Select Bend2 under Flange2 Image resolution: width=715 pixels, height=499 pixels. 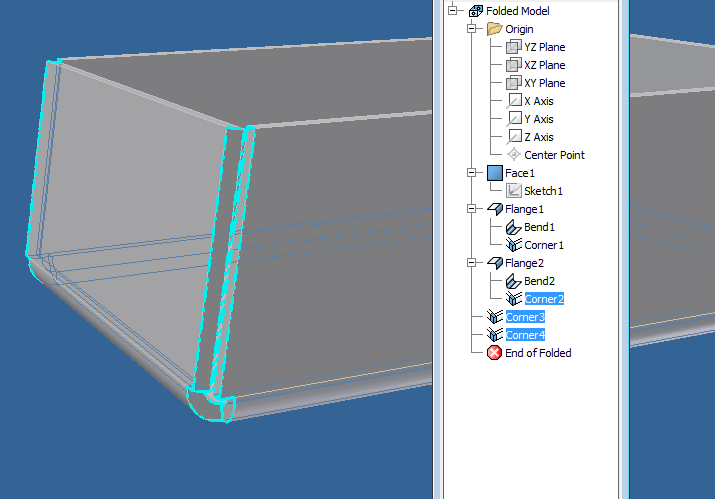539,281
